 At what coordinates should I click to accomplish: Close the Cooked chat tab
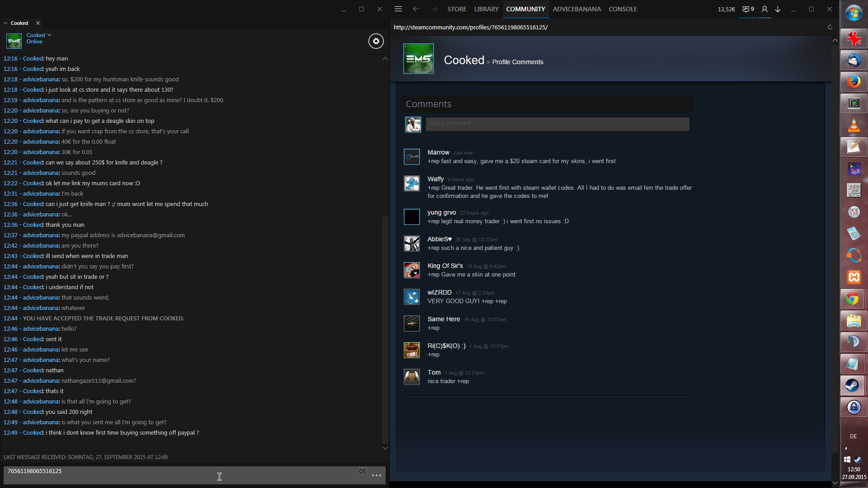[x=38, y=23]
